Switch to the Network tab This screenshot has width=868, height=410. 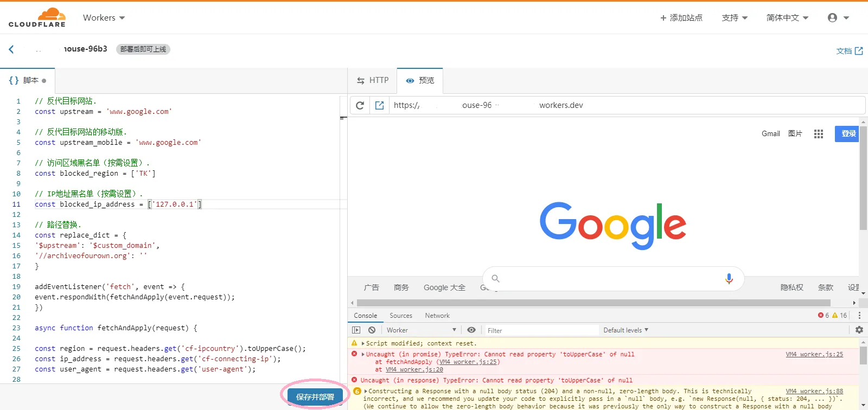click(437, 315)
